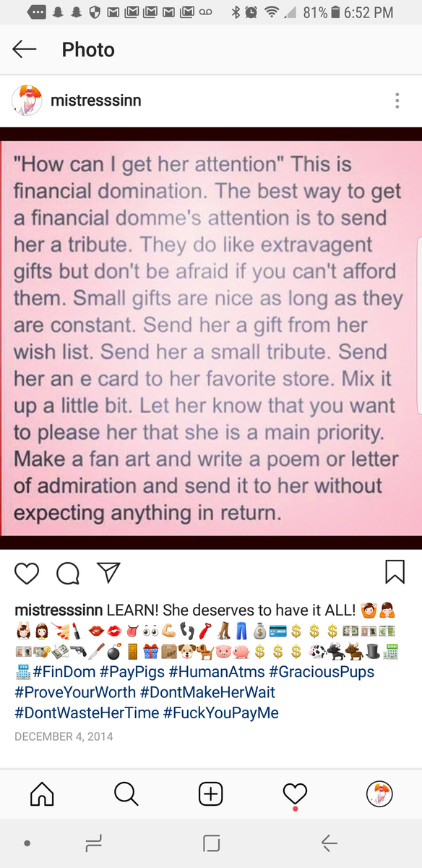This screenshot has width=422, height=868.
Task: Tap the Android back navigation button
Action: (330, 843)
